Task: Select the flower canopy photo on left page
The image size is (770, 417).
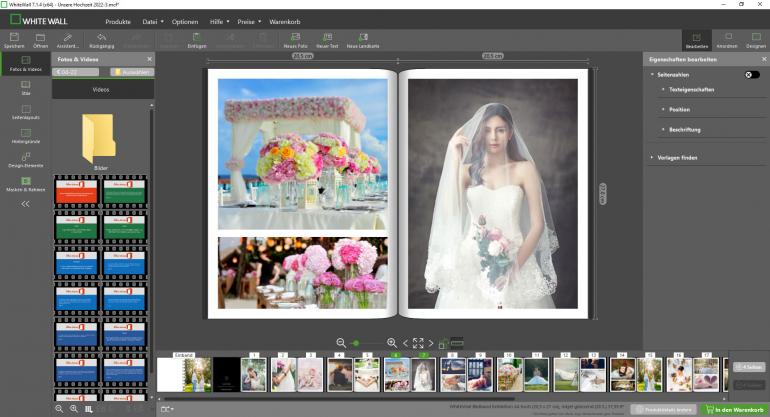Action: click(x=302, y=154)
